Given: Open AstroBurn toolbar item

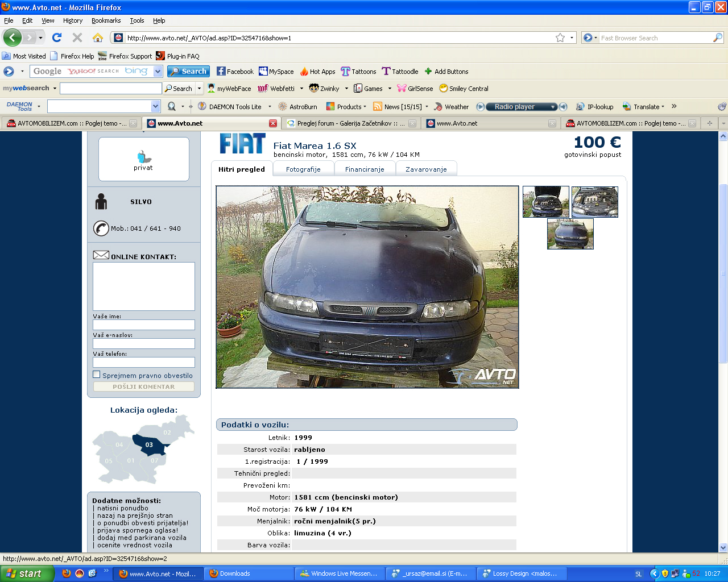Looking at the screenshot, I should click(297, 106).
